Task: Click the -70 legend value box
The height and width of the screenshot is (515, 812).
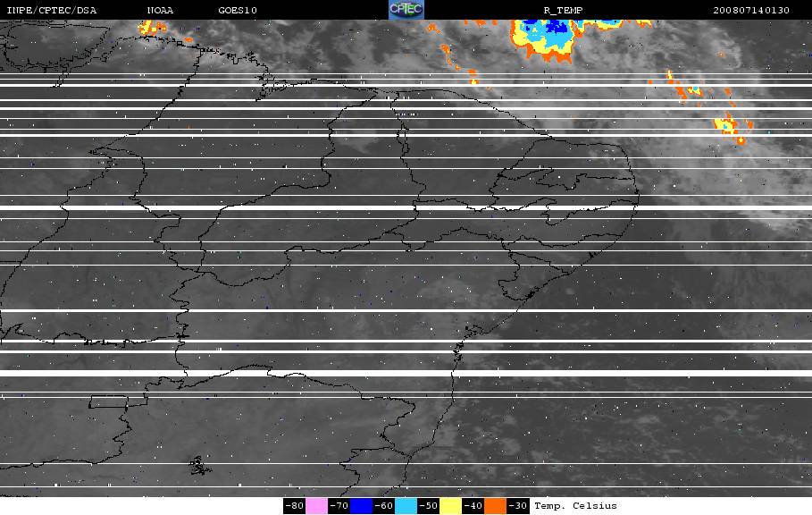Action: pyautogui.click(x=339, y=506)
